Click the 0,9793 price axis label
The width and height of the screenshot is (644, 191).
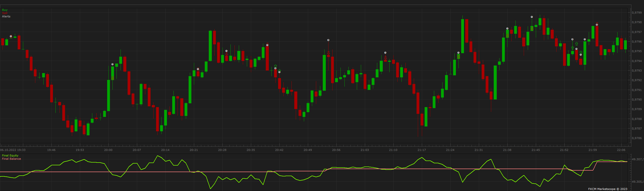pyautogui.click(x=637, y=71)
